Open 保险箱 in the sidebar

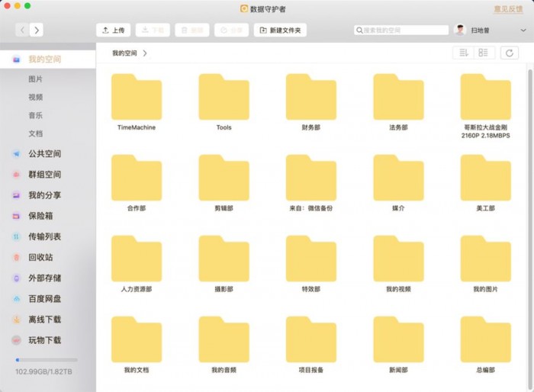click(40, 216)
